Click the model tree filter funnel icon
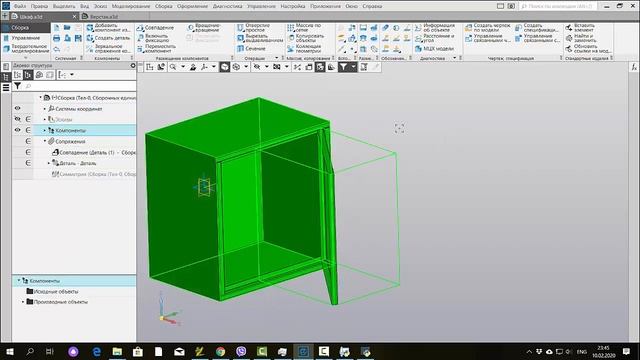 coord(18,86)
